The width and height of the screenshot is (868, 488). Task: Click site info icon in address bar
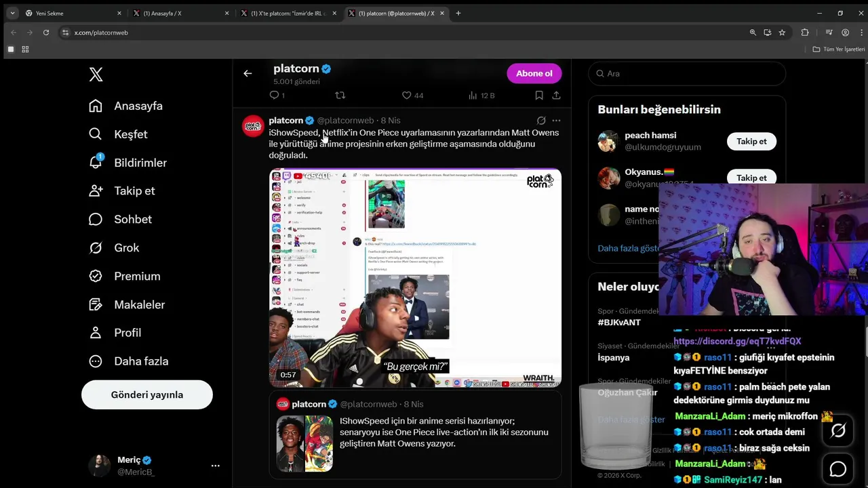[x=65, y=33]
